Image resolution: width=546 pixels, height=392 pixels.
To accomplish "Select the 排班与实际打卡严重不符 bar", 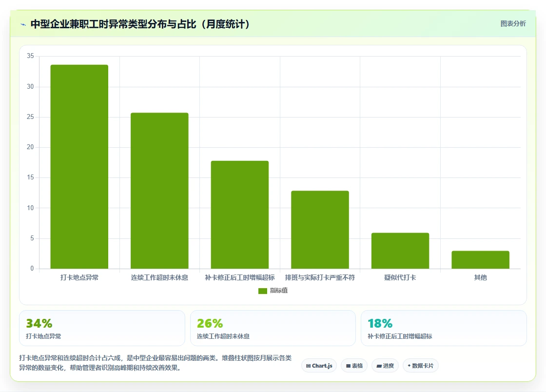I will pos(320,230).
